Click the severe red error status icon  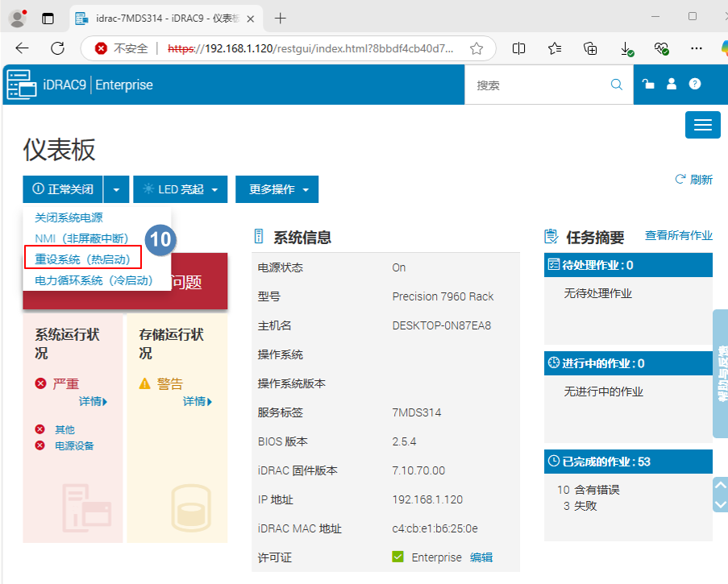click(x=40, y=383)
